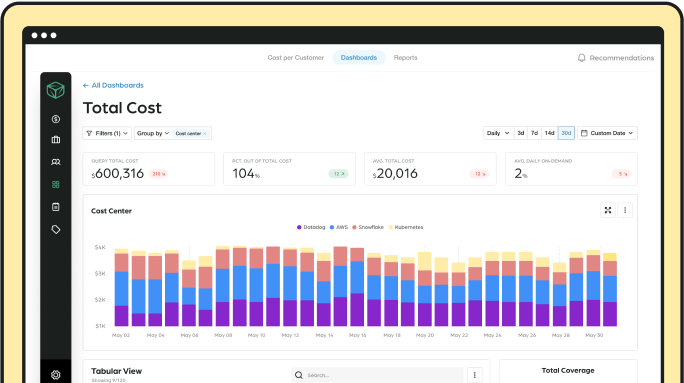Select the 3d time range

coord(520,133)
